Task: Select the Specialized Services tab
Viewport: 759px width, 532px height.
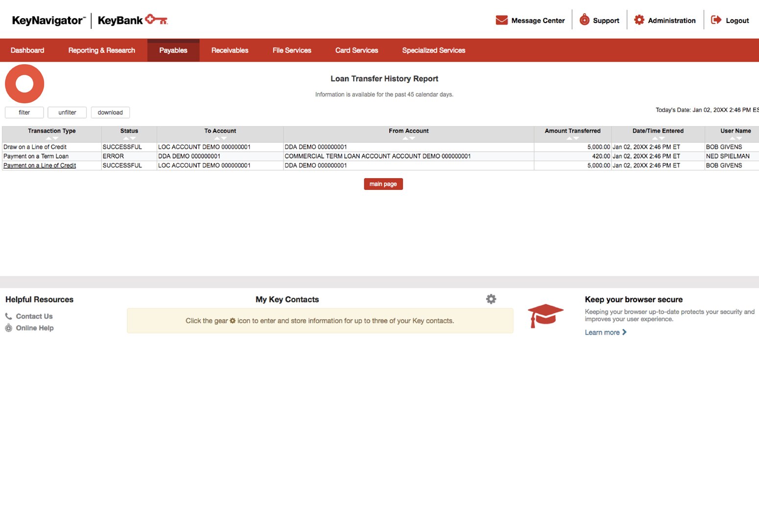Action: 433,50
